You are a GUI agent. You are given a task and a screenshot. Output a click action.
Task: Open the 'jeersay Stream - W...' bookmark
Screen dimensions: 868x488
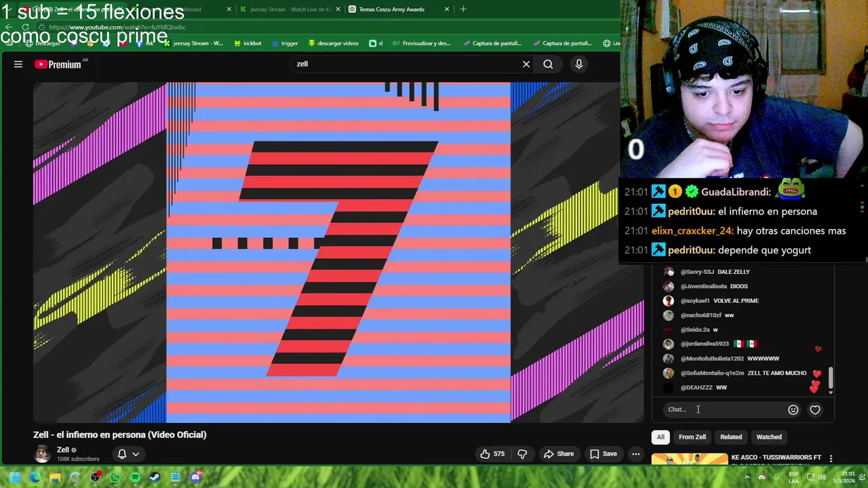[192, 43]
